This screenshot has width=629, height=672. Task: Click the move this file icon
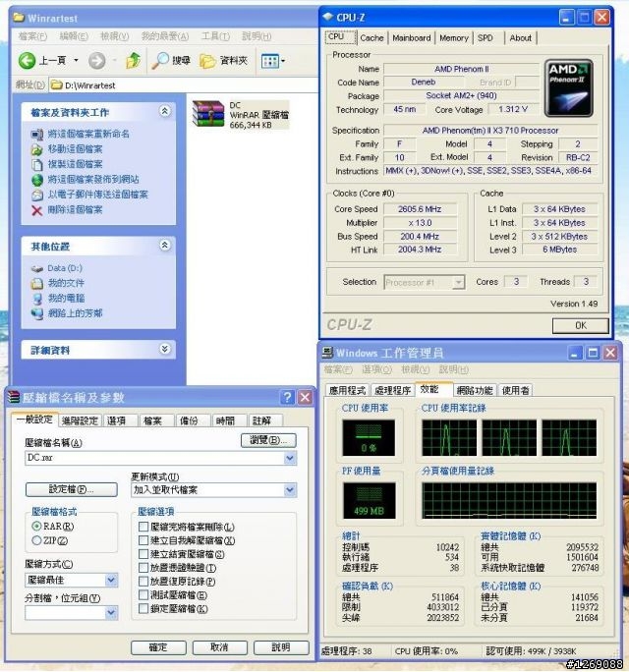click(x=37, y=149)
